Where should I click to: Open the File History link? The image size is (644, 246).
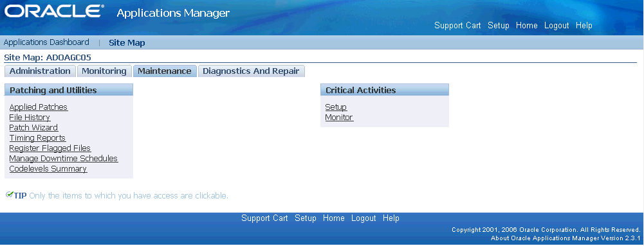(x=30, y=118)
